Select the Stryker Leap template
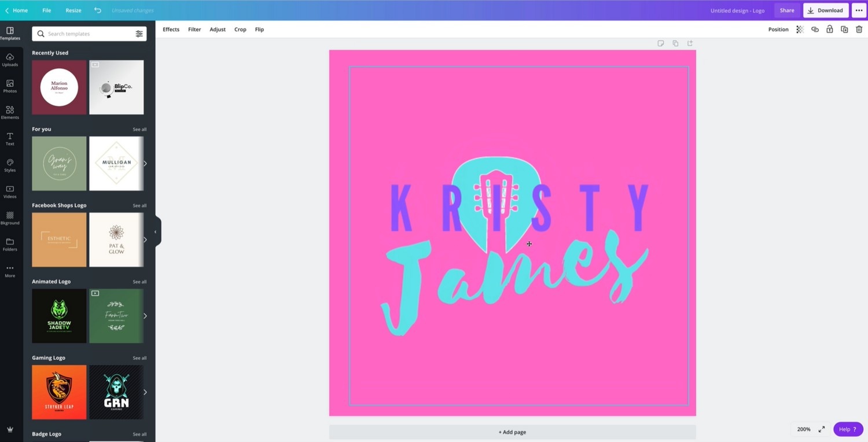The image size is (868, 442). coord(59,392)
